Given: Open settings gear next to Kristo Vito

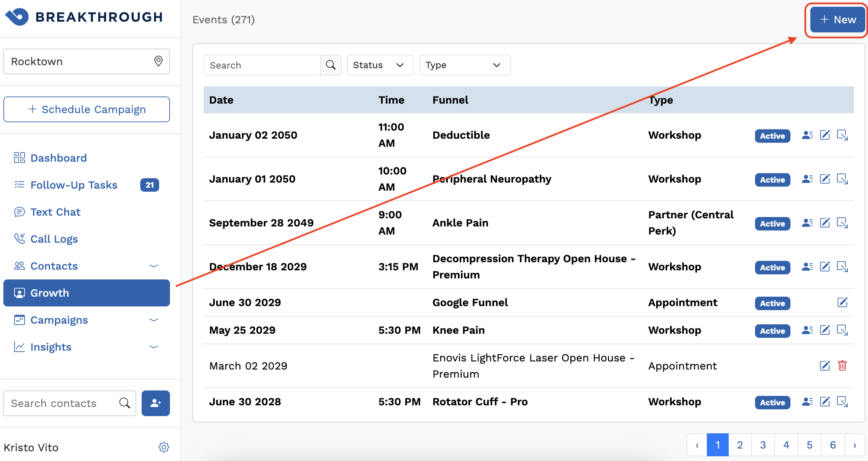Looking at the screenshot, I should [x=164, y=447].
